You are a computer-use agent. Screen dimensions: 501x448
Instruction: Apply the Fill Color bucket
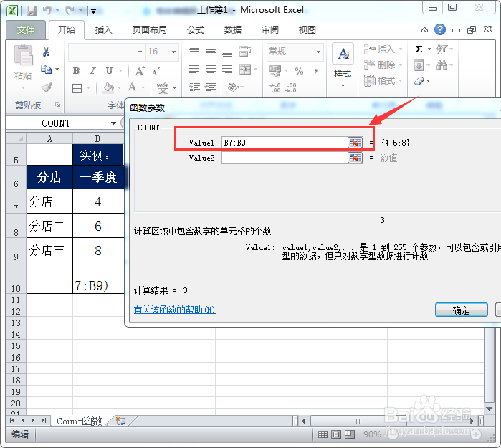109,87
